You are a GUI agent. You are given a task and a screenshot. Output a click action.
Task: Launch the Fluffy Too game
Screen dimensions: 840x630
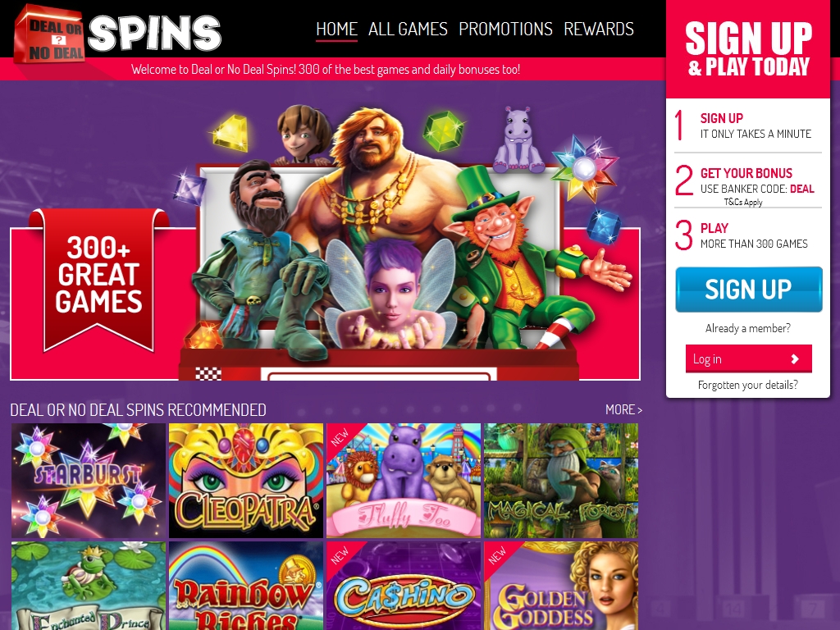coord(404,481)
